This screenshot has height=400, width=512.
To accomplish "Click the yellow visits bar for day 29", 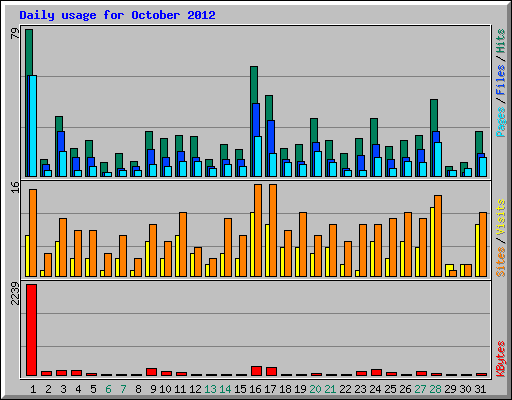I will click(448, 270).
